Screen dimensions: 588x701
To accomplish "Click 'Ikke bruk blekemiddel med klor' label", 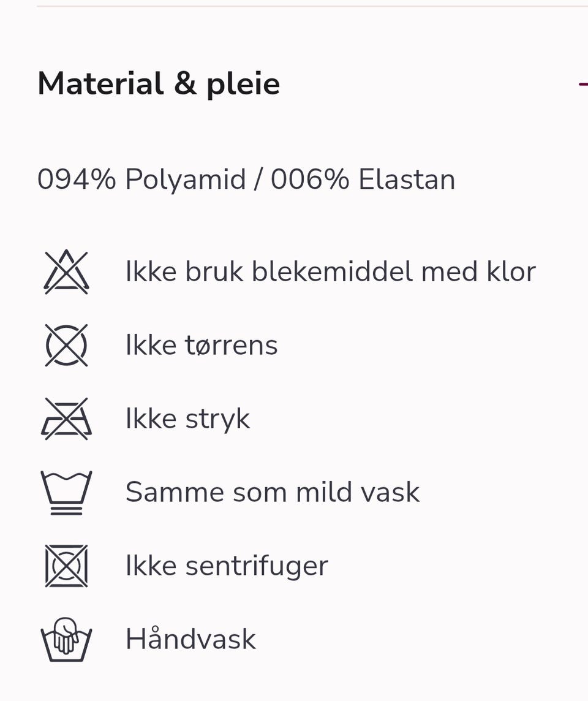I will [331, 271].
